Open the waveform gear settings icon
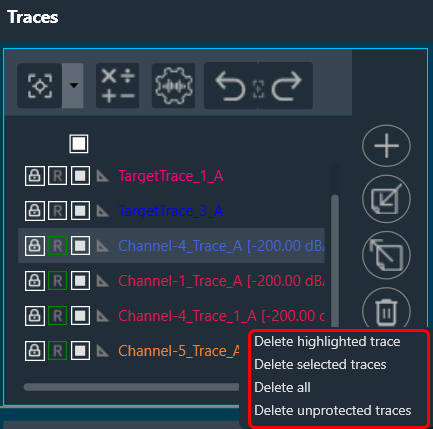 (x=173, y=86)
